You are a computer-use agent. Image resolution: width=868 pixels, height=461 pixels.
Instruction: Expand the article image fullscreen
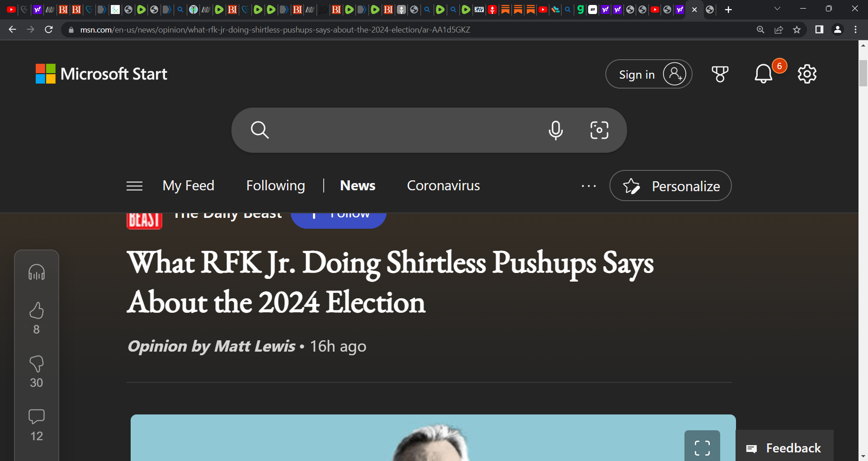pyautogui.click(x=702, y=447)
